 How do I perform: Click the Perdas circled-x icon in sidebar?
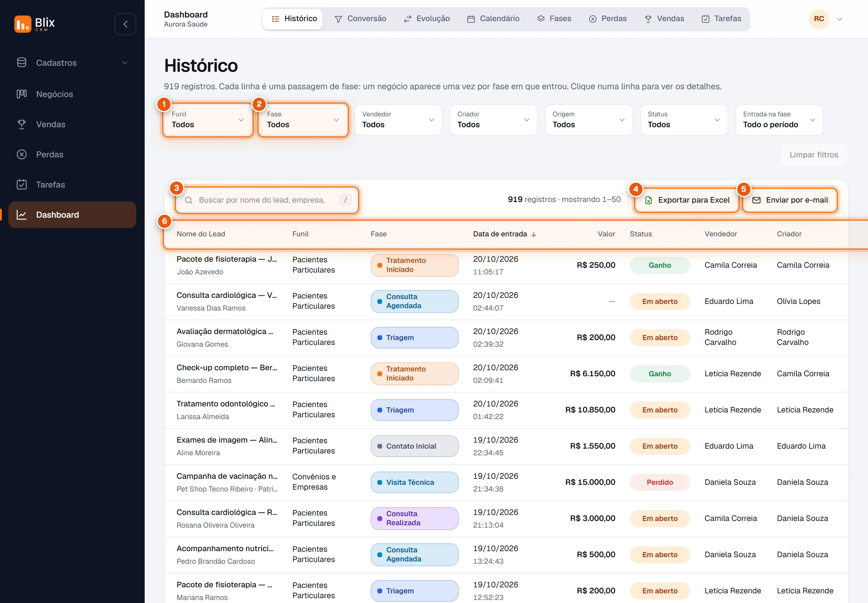pos(21,154)
